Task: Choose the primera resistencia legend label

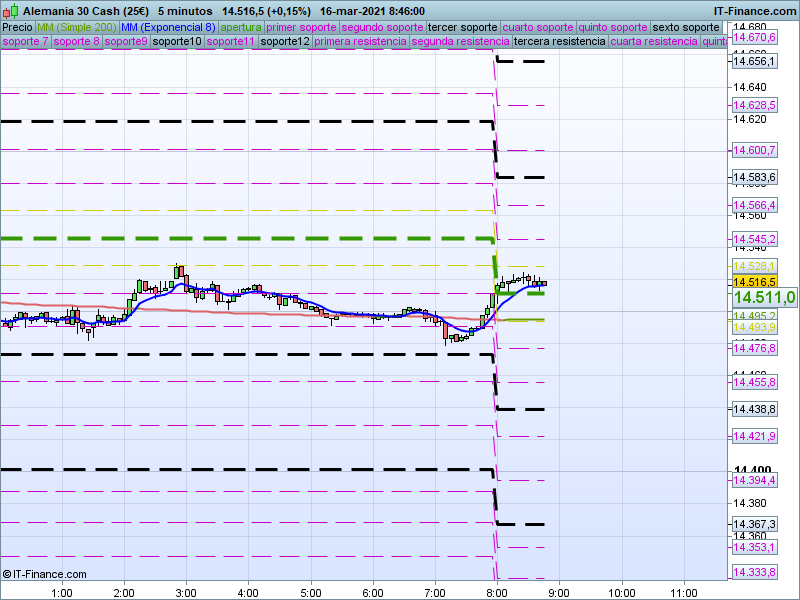Action: 360,42
